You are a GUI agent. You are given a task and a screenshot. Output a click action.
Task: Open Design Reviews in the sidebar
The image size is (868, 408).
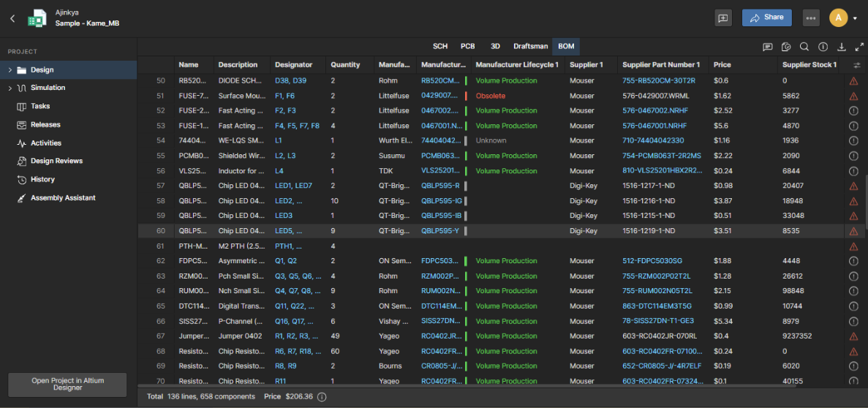point(56,161)
